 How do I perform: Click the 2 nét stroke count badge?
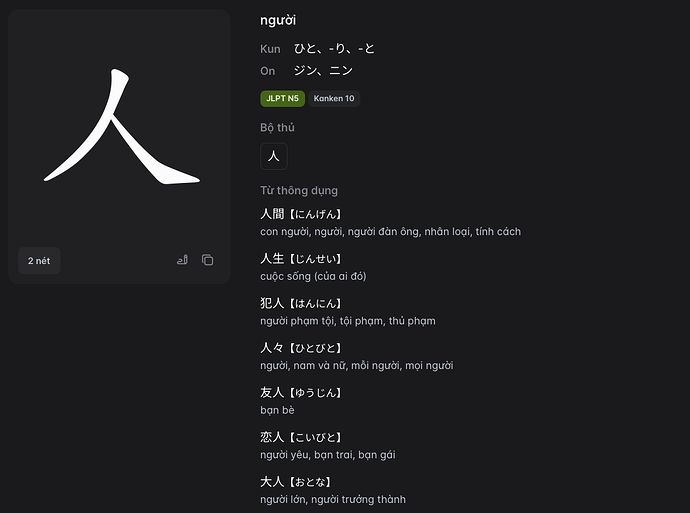[39, 260]
